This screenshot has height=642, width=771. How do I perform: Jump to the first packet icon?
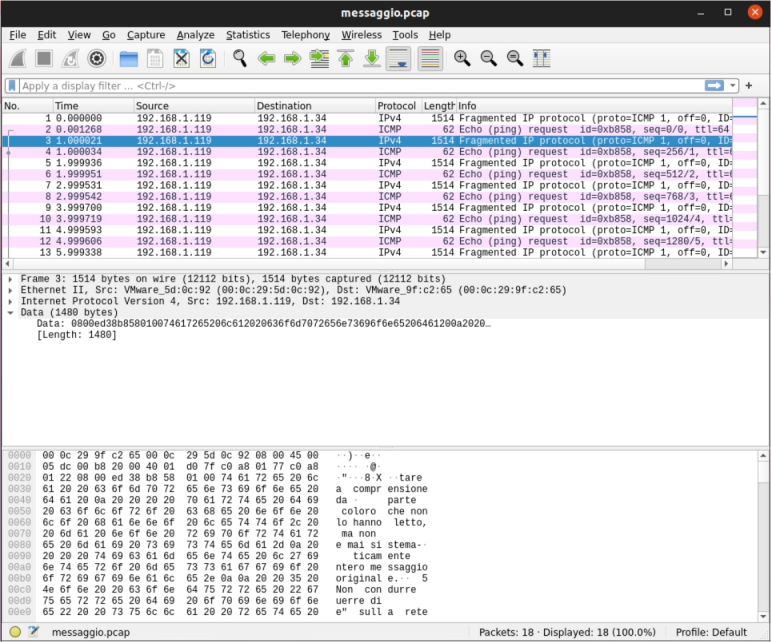(x=346, y=58)
